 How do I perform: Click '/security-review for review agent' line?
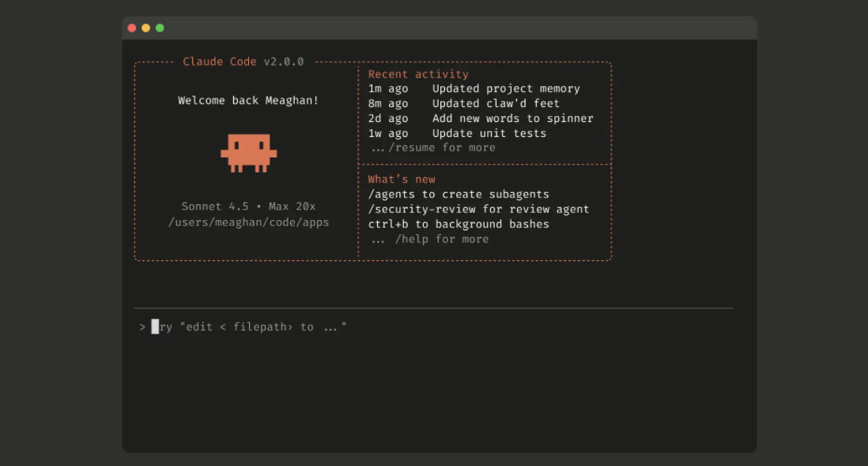point(479,210)
